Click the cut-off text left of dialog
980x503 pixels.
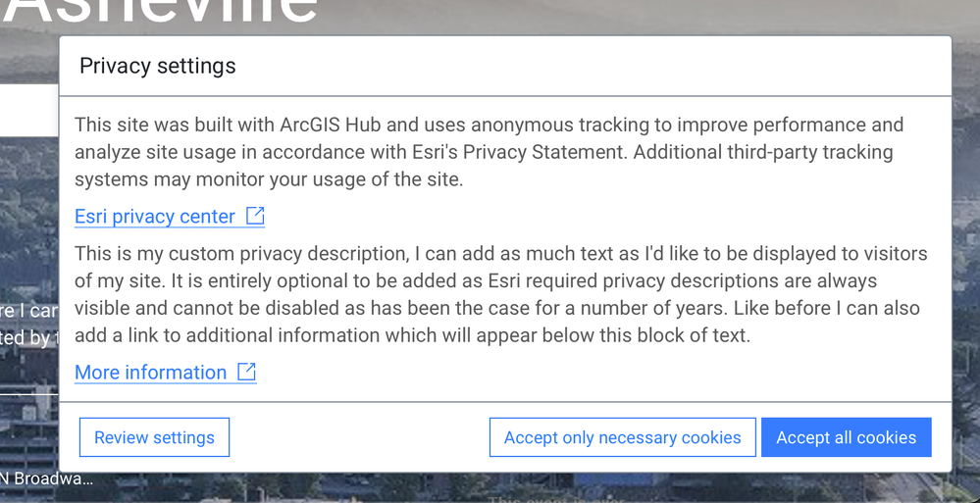coord(28,324)
